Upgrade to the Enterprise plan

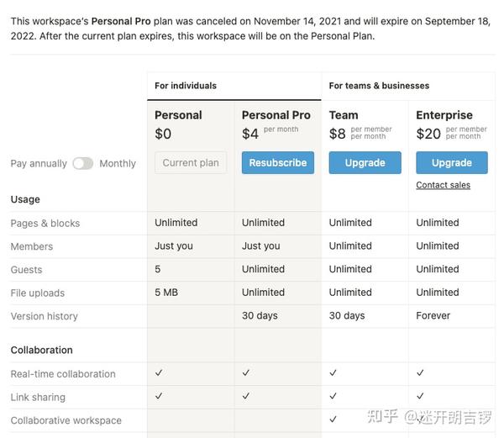(452, 163)
